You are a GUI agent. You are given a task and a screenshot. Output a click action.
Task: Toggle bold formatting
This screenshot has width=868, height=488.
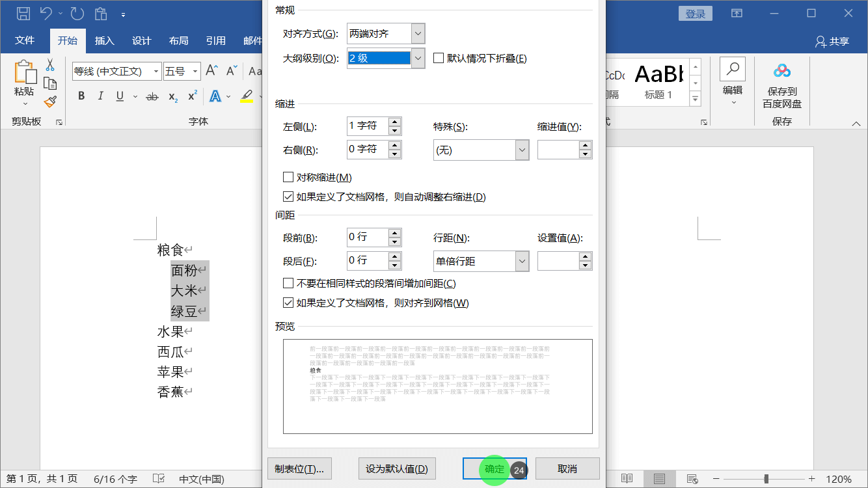(x=81, y=96)
